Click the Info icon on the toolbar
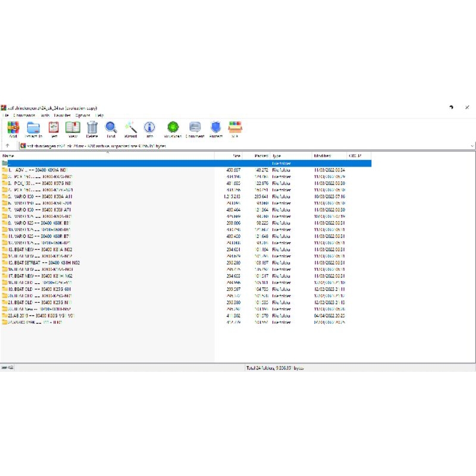 coord(149,128)
